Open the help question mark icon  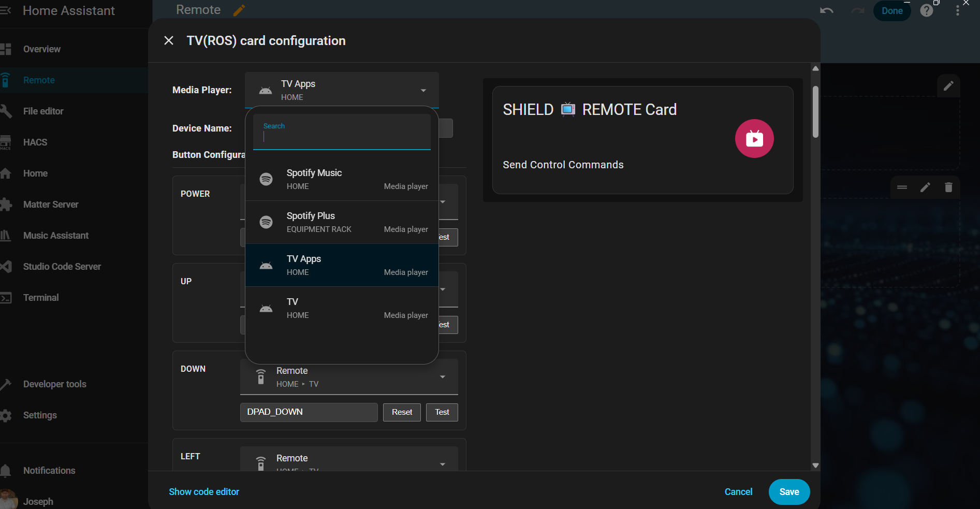click(x=926, y=11)
